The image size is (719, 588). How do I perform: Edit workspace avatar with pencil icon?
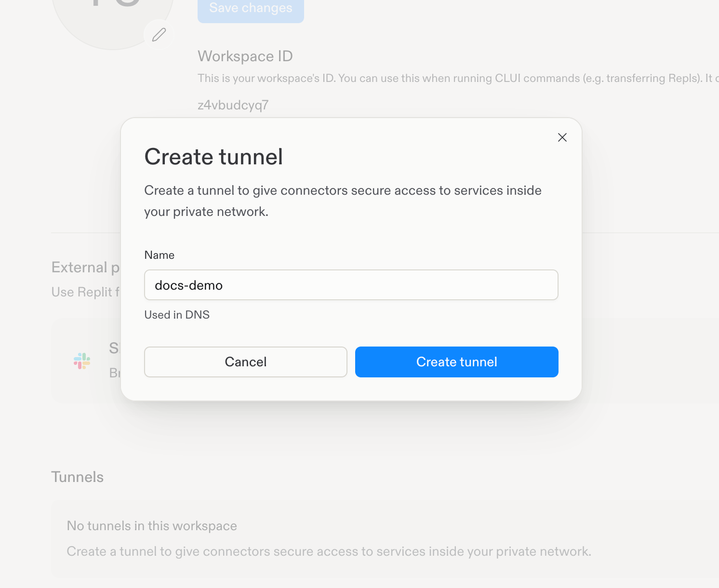pos(159,35)
